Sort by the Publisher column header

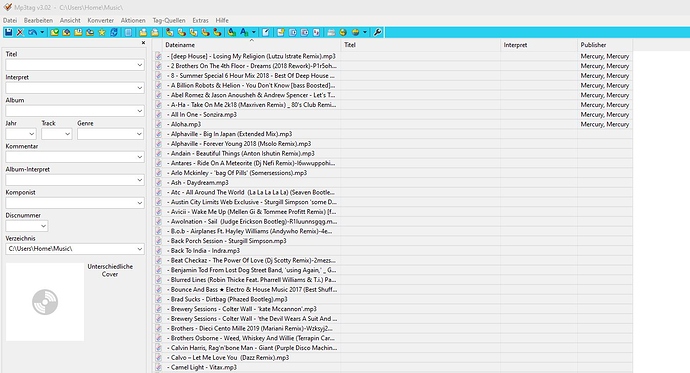(x=605, y=45)
